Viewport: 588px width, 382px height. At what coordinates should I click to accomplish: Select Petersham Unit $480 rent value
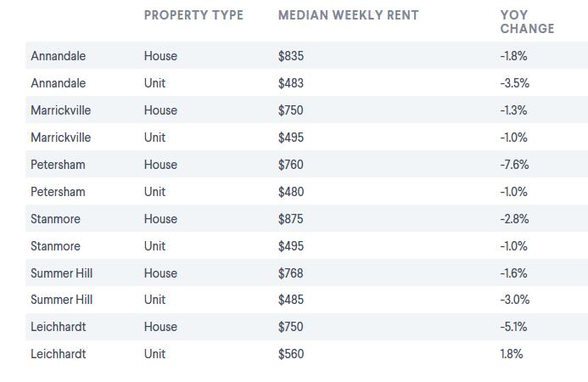291,192
